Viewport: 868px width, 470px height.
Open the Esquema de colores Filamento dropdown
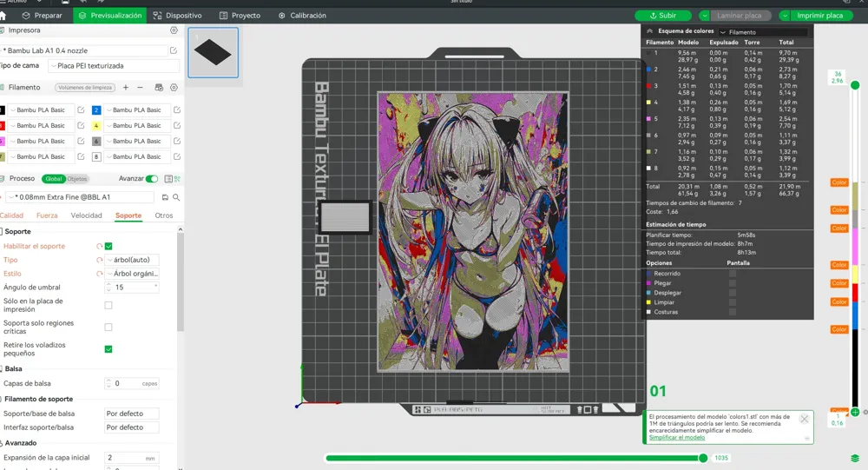(763, 32)
